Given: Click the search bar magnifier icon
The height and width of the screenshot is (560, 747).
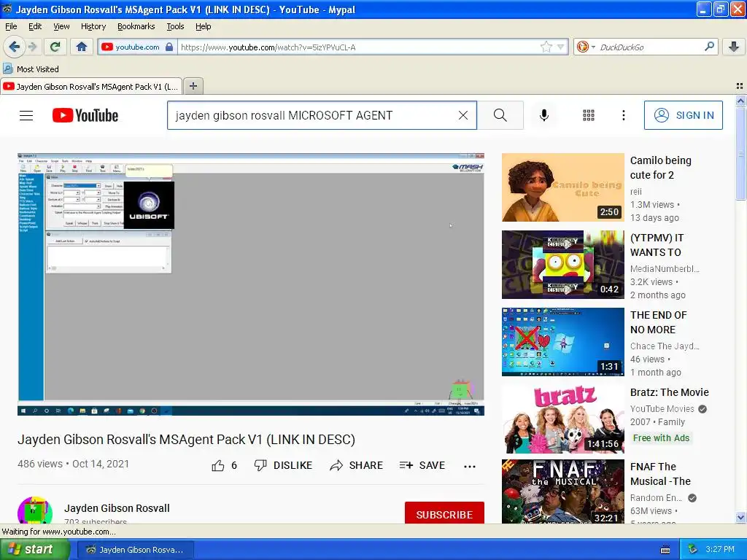Looking at the screenshot, I should [x=709, y=46].
